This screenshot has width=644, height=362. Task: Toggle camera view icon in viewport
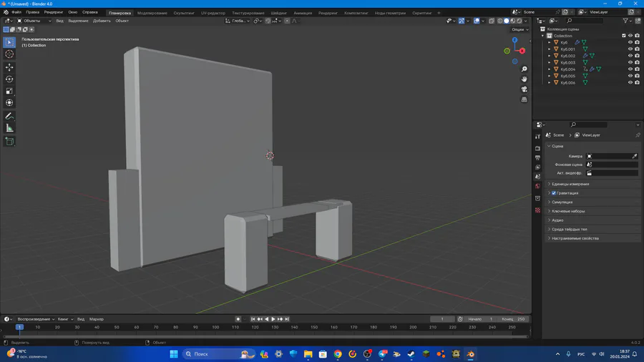pos(525,89)
